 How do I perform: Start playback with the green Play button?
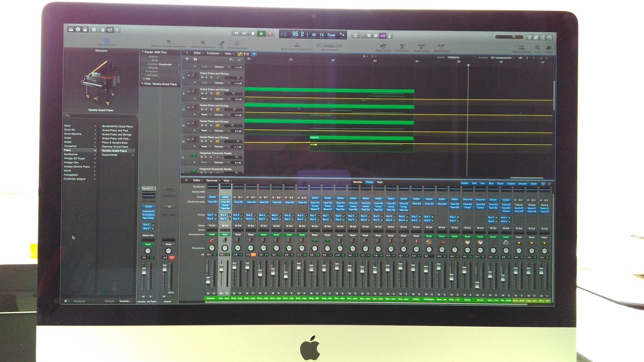coord(261,33)
